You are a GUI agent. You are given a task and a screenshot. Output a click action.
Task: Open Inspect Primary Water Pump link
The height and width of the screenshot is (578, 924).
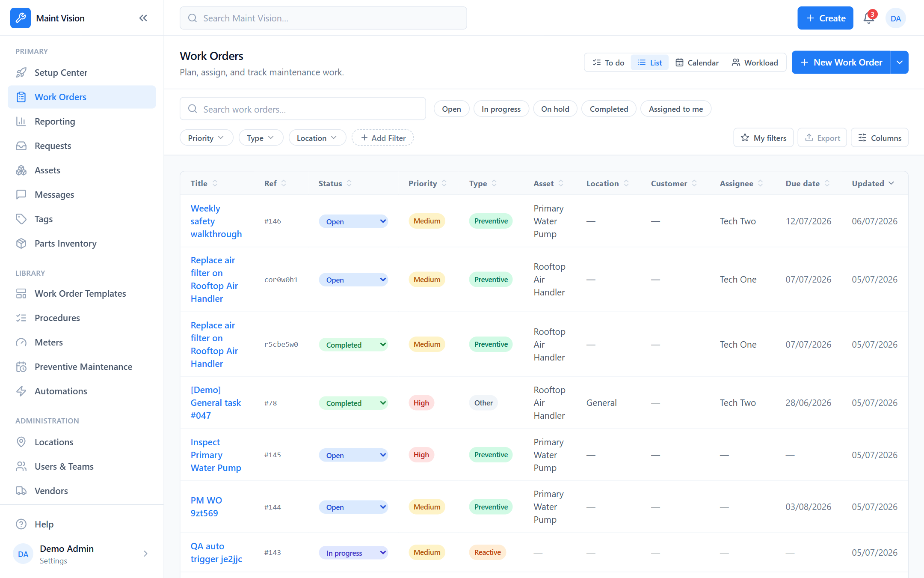[216, 455]
